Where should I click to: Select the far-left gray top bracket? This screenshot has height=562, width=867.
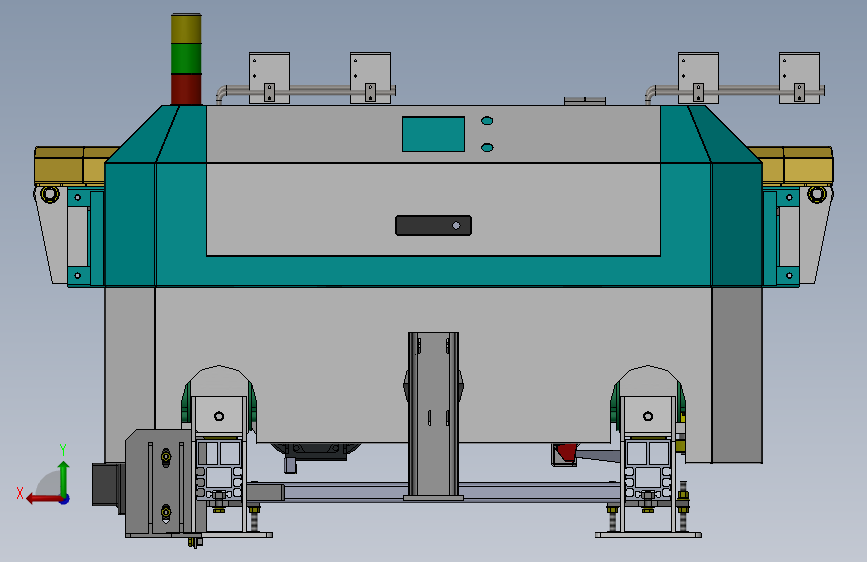click(269, 78)
